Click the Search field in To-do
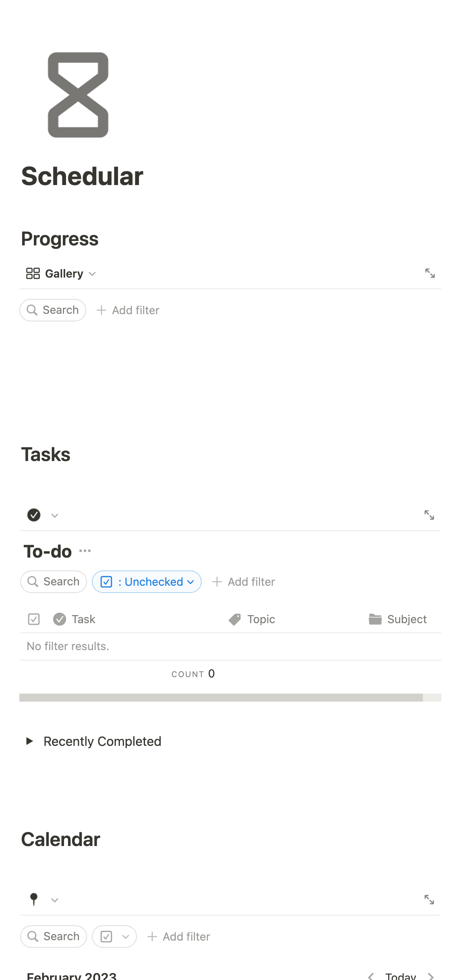The image size is (453, 980). click(54, 582)
